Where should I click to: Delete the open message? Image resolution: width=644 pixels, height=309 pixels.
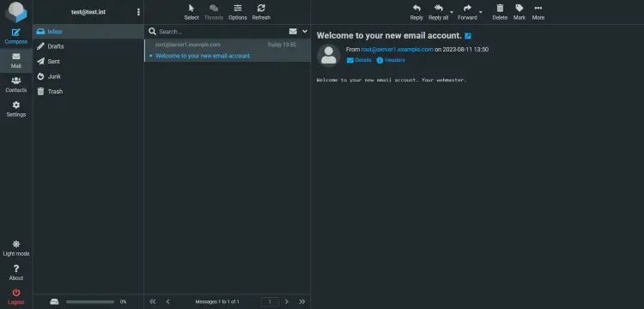click(x=500, y=12)
